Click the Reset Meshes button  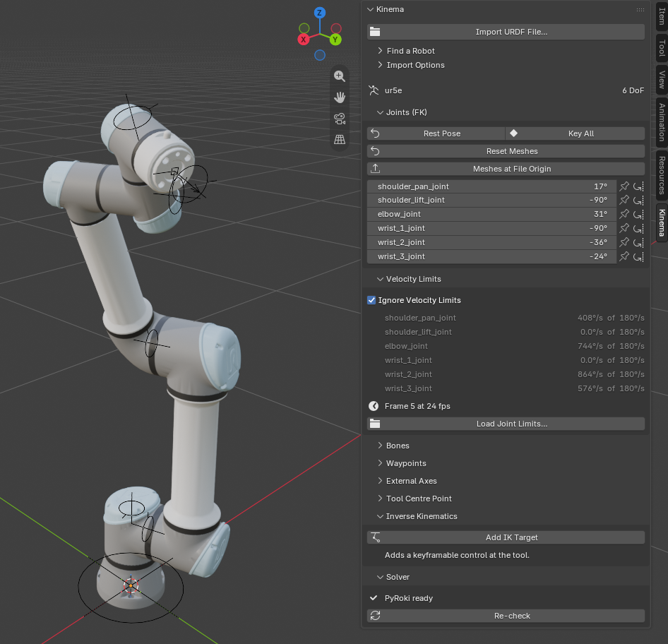click(506, 151)
